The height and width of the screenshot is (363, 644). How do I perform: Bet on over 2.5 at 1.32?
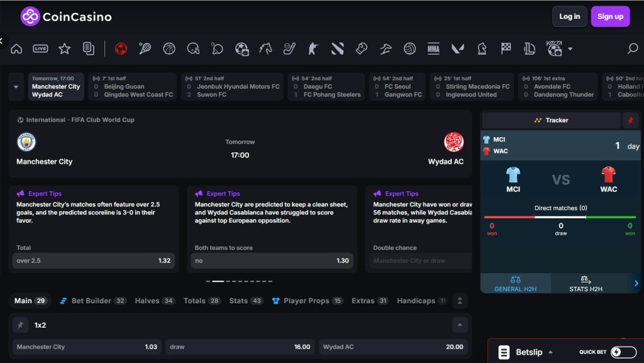[x=94, y=260]
